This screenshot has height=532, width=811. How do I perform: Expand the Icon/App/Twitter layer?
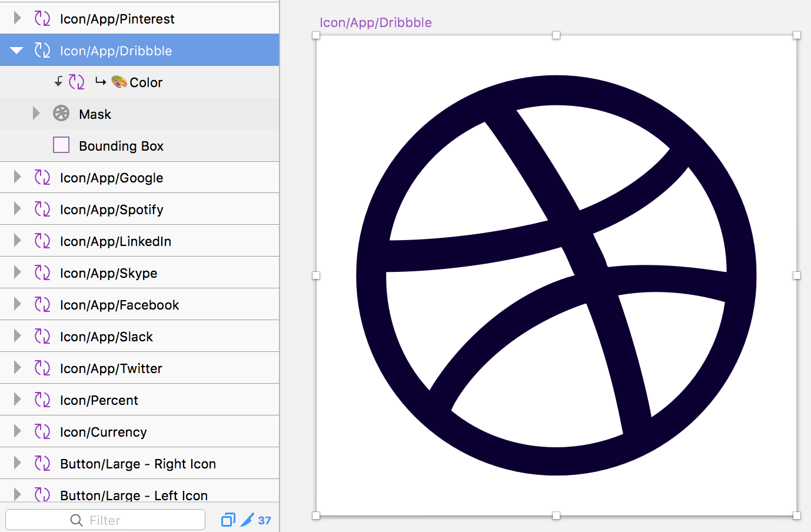click(x=18, y=368)
